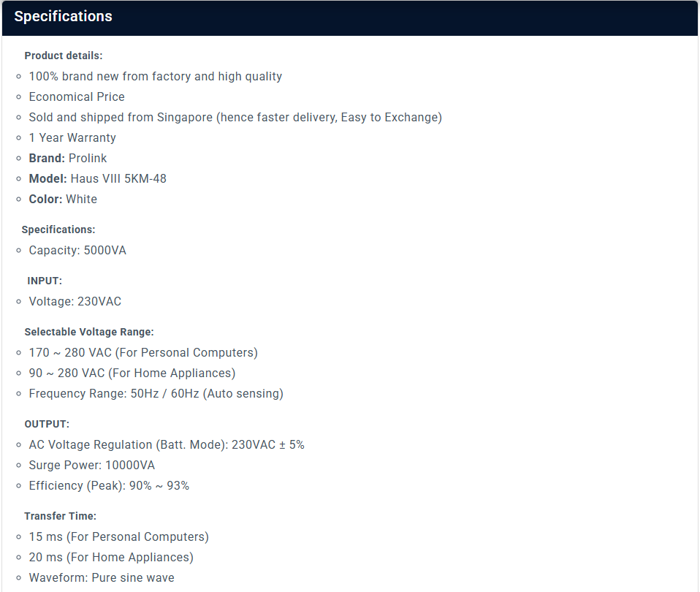This screenshot has height=592, width=700.
Task: Click the INPUT: section heading
Action: [x=45, y=281]
